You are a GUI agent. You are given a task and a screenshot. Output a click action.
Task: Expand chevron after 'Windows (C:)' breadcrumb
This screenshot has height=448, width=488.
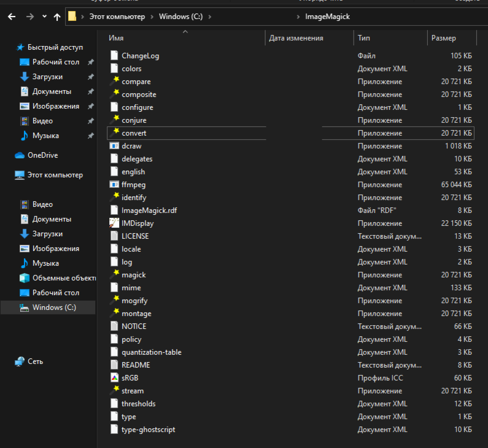pos(210,17)
